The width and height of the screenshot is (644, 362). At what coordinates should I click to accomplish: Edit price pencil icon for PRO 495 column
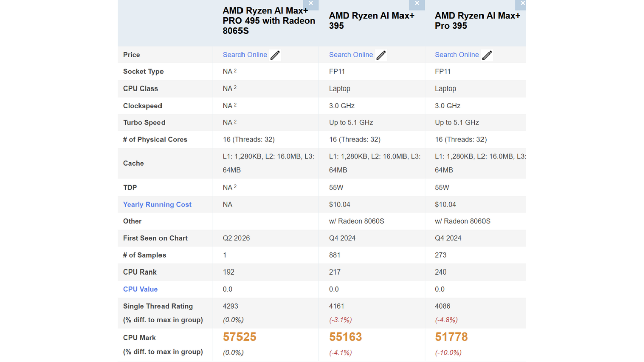pos(275,55)
